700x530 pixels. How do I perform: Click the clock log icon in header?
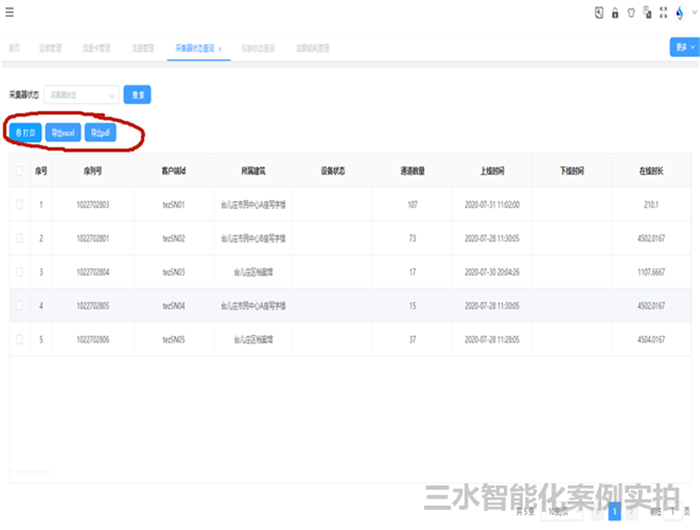coord(599,13)
